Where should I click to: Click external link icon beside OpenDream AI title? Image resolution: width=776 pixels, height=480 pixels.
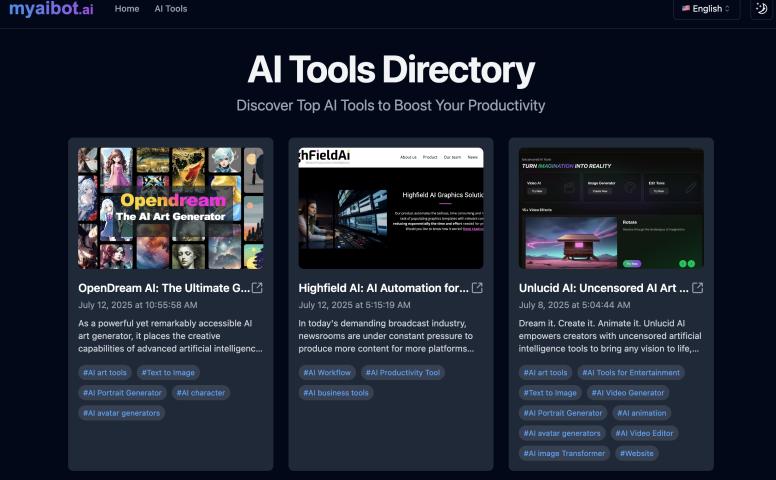tap(257, 288)
